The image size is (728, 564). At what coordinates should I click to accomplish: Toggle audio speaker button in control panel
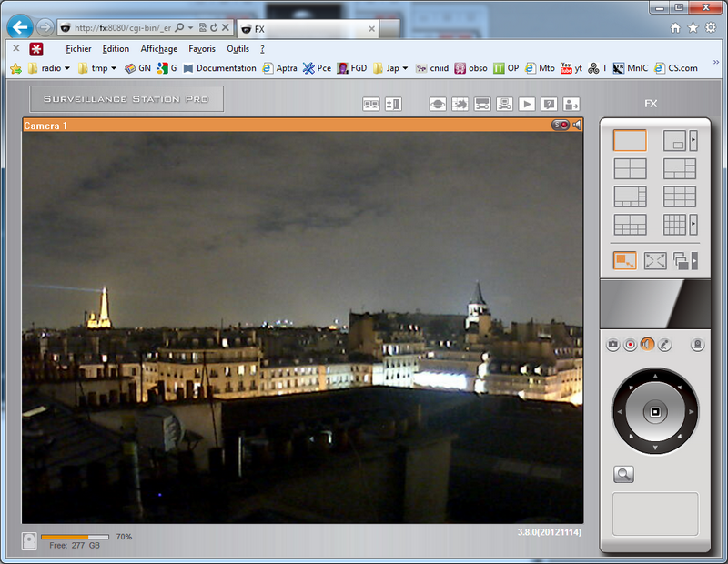pyautogui.click(x=647, y=345)
